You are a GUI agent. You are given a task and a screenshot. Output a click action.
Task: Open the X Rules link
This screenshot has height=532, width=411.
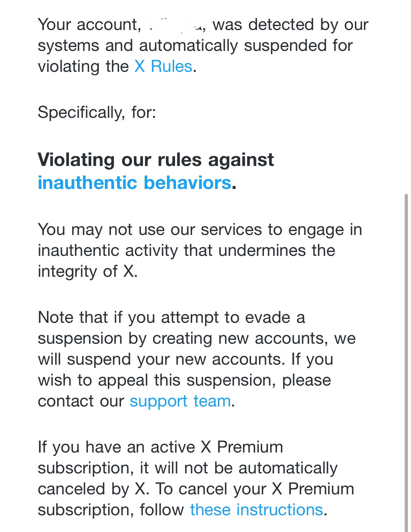163,66
